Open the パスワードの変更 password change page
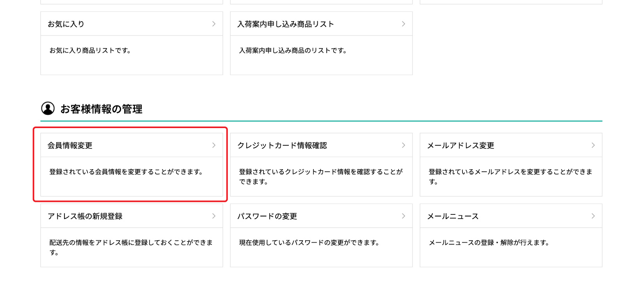 (x=267, y=216)
